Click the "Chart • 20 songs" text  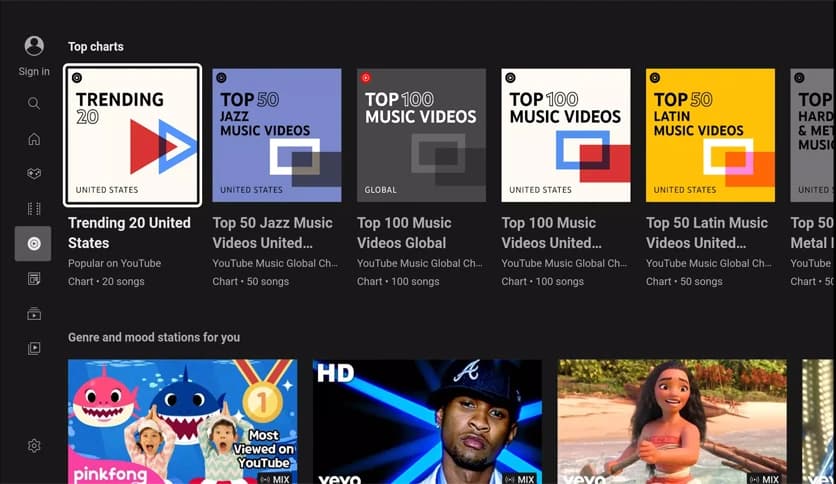(106, 281)
